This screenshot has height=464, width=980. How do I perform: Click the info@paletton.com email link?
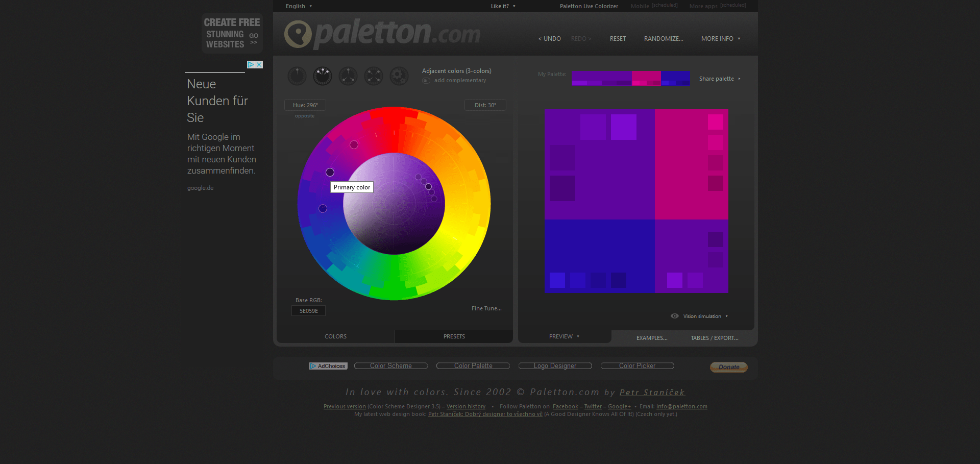point(682,407)
